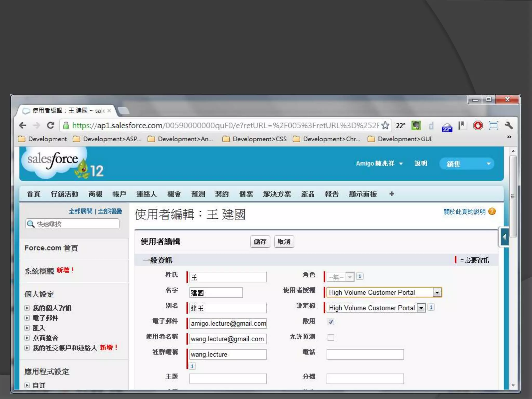Open Chrome wrench settings menu
Viewport: 532px width, 399px height.
coord(509,126)
